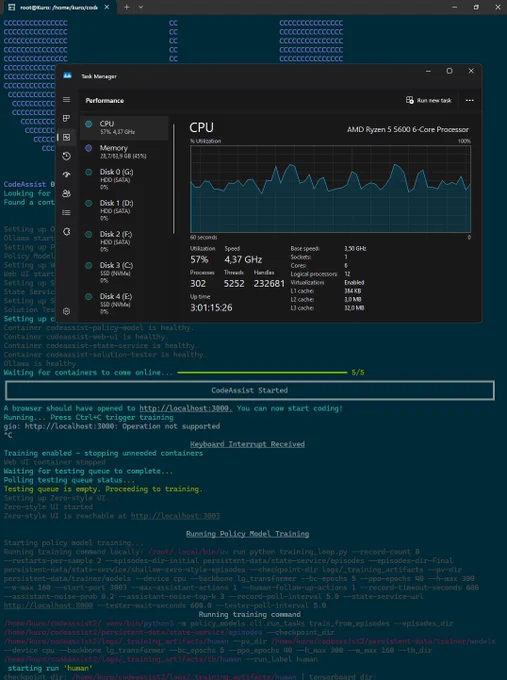Screen dimensions: 507x680
Task: Click the Task Manager app icon in title bar
Action: point(67,76)
